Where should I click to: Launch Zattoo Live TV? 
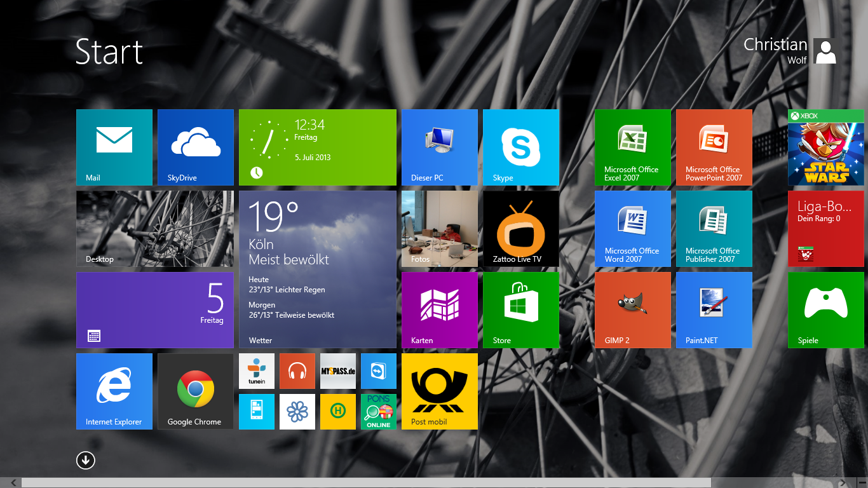[521, 229]
